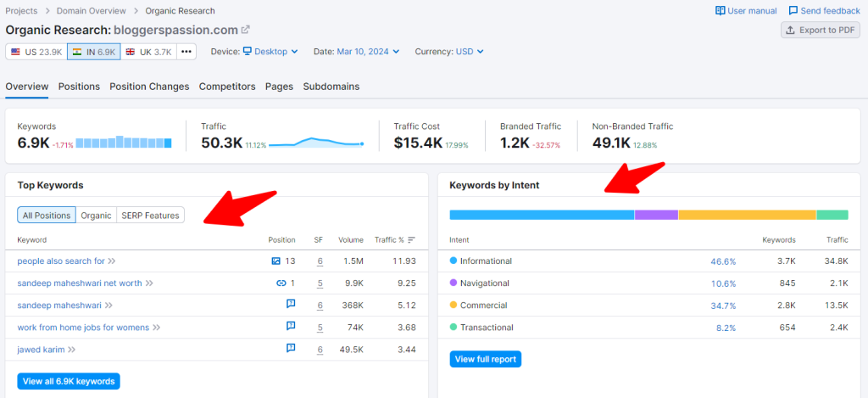Go to Projects in breadcrumb
This screenshot has height=398, width=868.
pyautogui.click(x=21, y=10)
